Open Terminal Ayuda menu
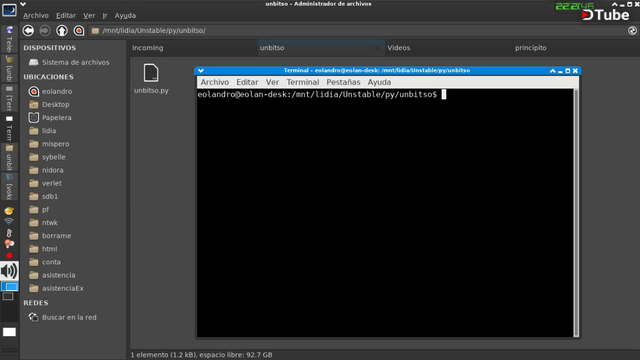 point(379,82)
